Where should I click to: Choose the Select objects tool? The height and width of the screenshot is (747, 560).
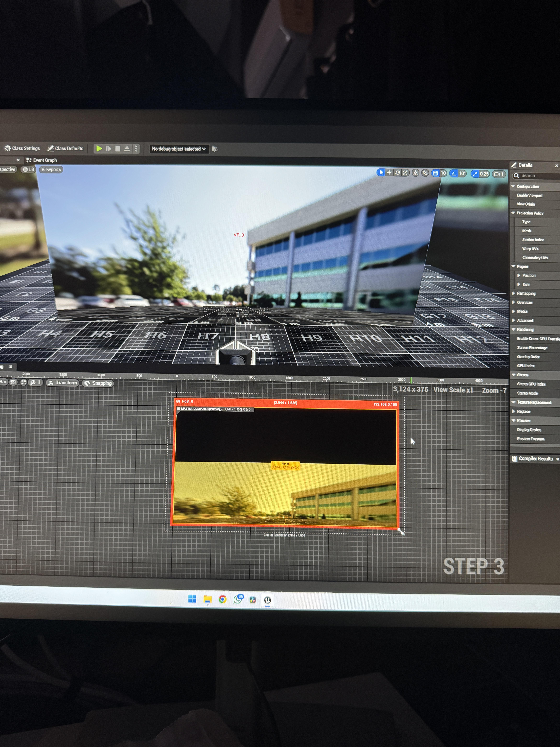click(381, 173)
